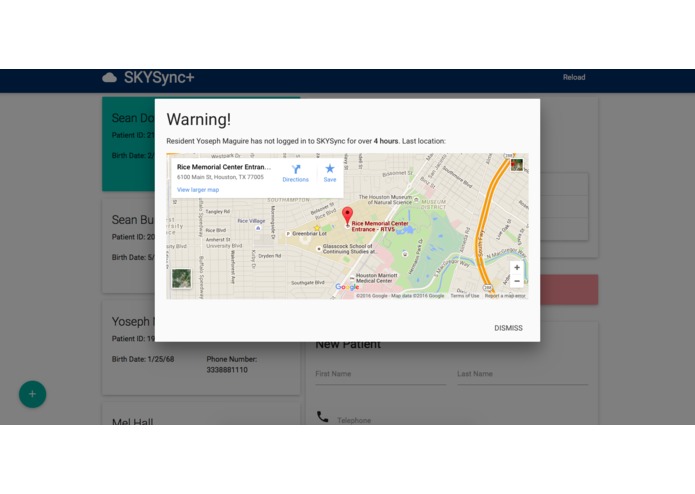The height and width of the screenshot is (494, 695).
Task: Click the SKYSync+ title text
Action: [159, 78]
